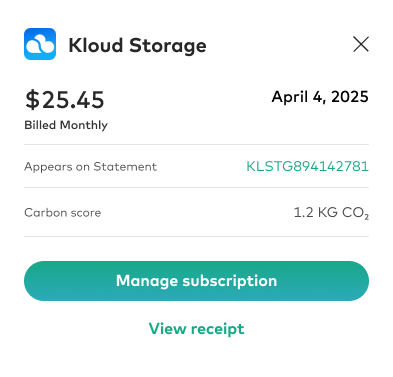Click the dollar sign in the price
Viewport: 393px width, 377px height.
(32, 100)
